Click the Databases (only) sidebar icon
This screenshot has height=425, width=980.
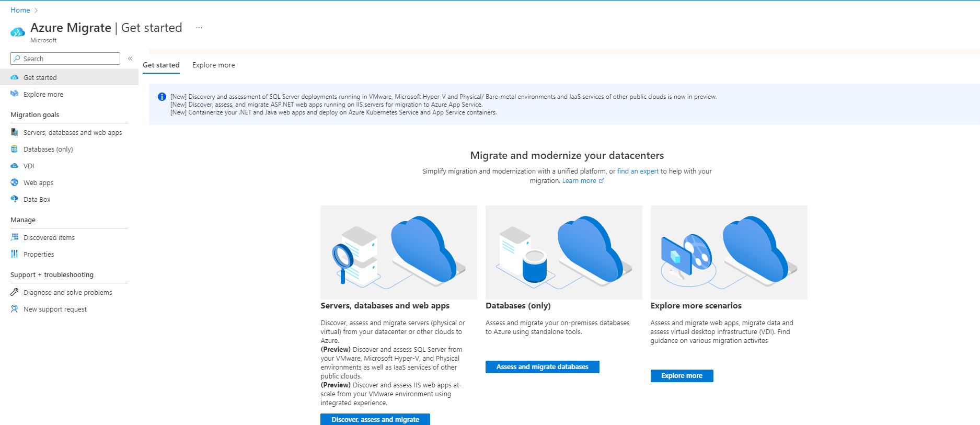pos(15,149)
